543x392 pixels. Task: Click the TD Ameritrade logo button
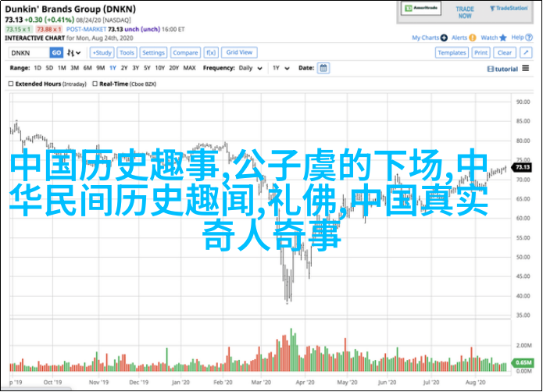[421, 9]
